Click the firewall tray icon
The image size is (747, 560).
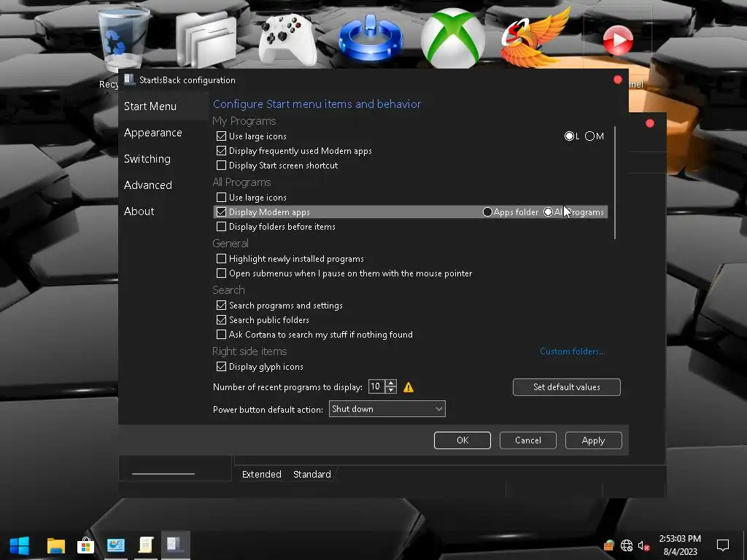(x=608, y=545)
